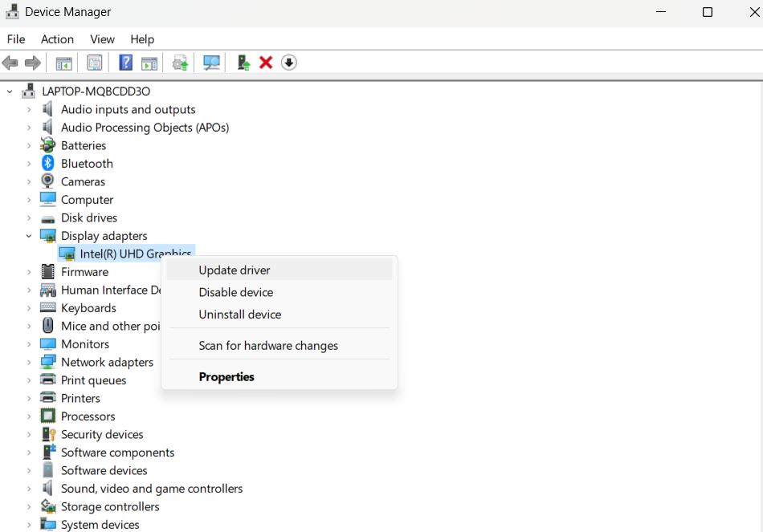The image size is (763, 532).
Task: Click the Show/Hide Console Tree icon
Action: coord(63,63)
